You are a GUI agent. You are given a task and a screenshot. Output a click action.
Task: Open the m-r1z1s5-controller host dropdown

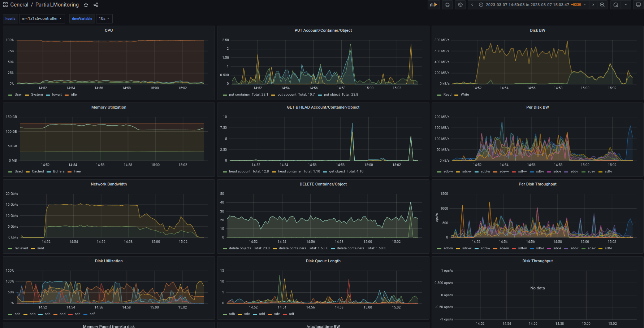[x=42, y=18]
